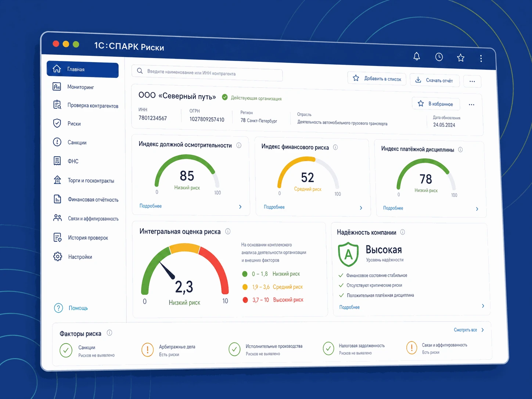Click info icon next to Надёжность компании
This screenshot has width=532, height=399.
pos(403,232)
